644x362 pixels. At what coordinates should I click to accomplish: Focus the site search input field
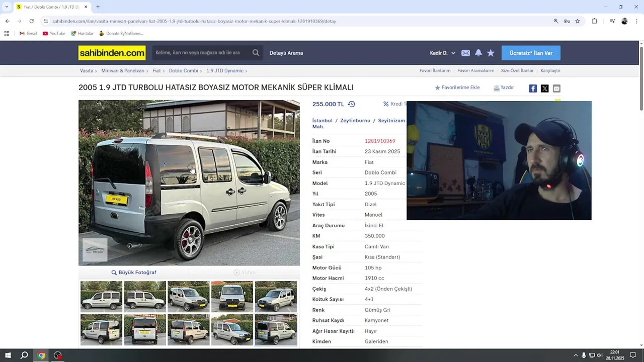pyautogui.click(x=201, y=53)
